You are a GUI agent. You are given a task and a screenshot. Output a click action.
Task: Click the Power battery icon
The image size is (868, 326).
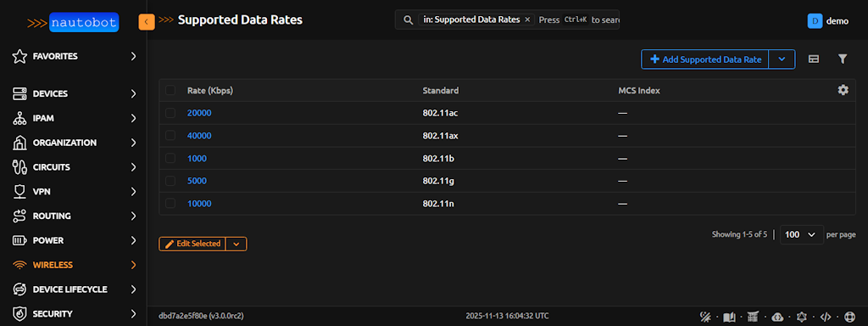[x=19, y=240]
